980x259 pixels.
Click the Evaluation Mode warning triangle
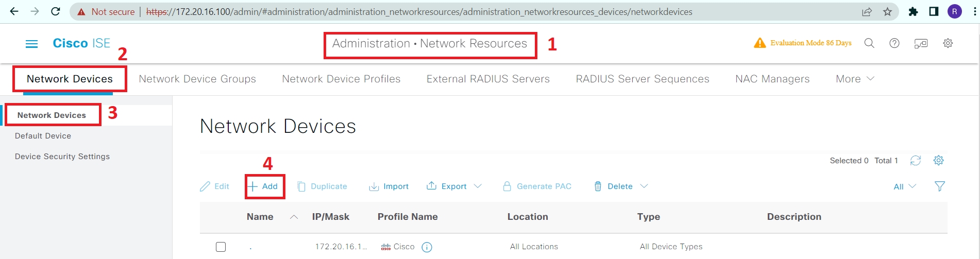click(x=759, y=43)
